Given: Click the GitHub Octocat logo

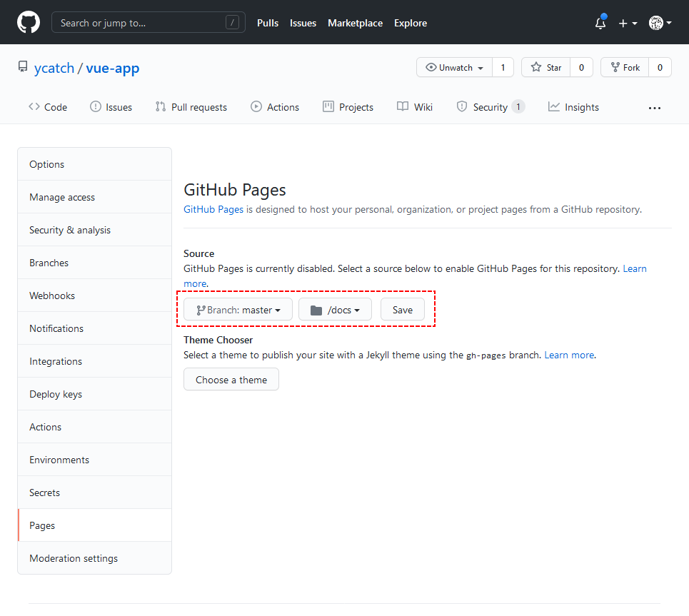Looking at the screenshot, I should 29,23.
